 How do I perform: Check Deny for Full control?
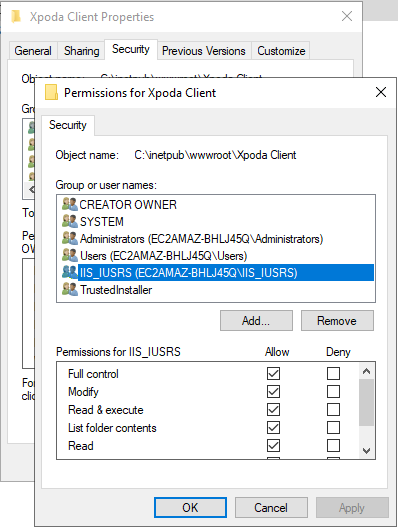pyautogui.click(x=333, y=373)
